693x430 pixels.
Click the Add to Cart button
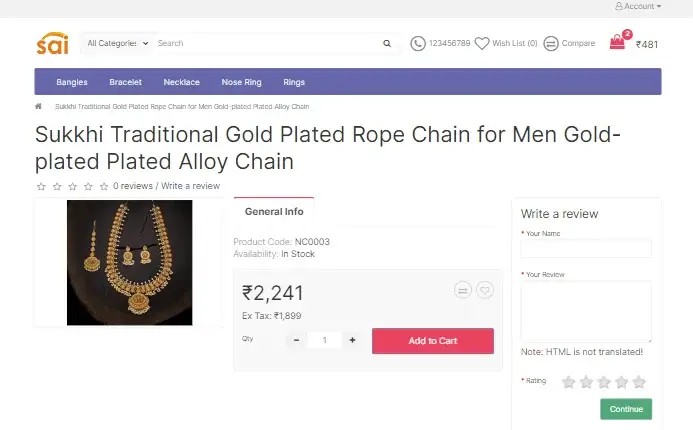click(432, 341)
